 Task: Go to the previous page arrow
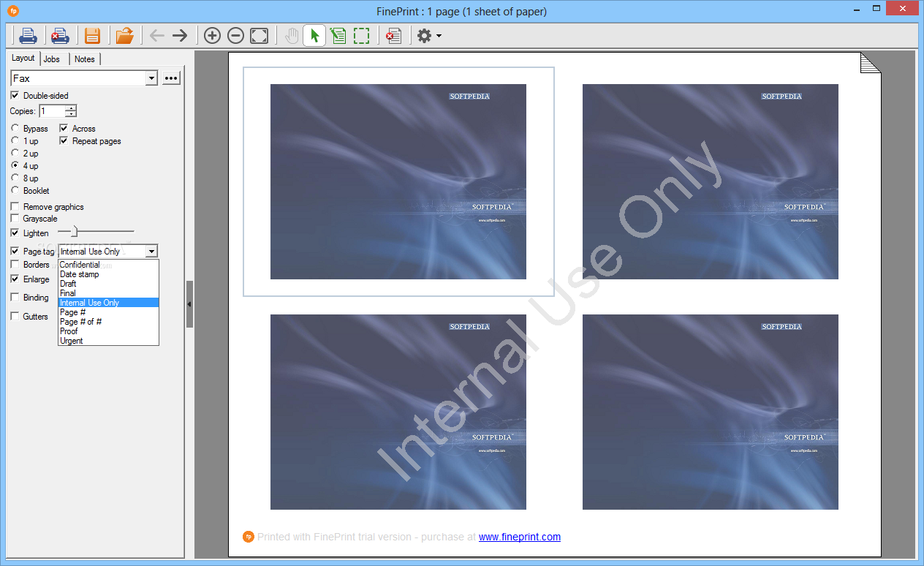(x=156, y=35)
